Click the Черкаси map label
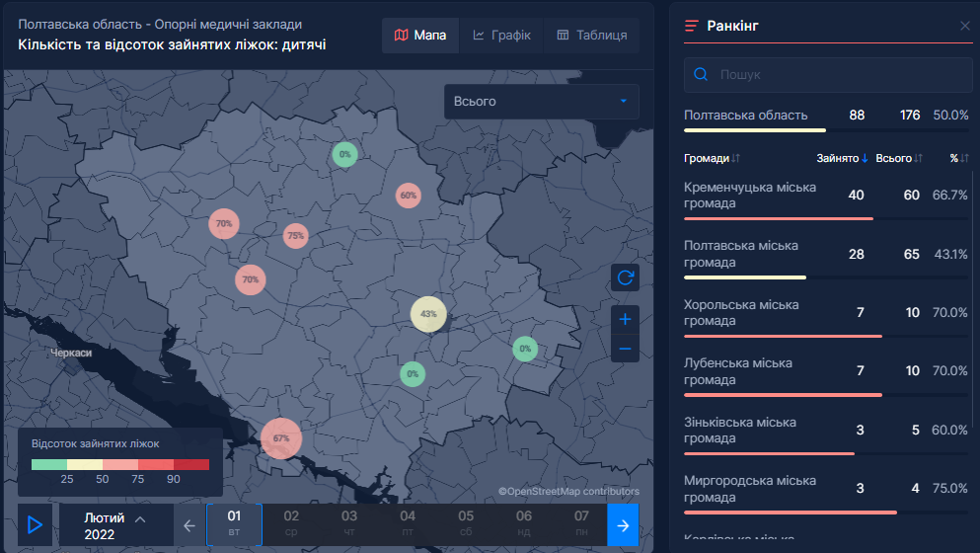This screenshot has height=553, width=980. pyautogui.click(x=71, y=353)
